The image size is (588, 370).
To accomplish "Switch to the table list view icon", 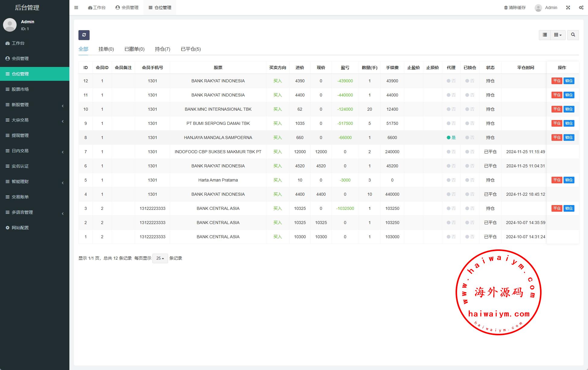I will 545,35.
